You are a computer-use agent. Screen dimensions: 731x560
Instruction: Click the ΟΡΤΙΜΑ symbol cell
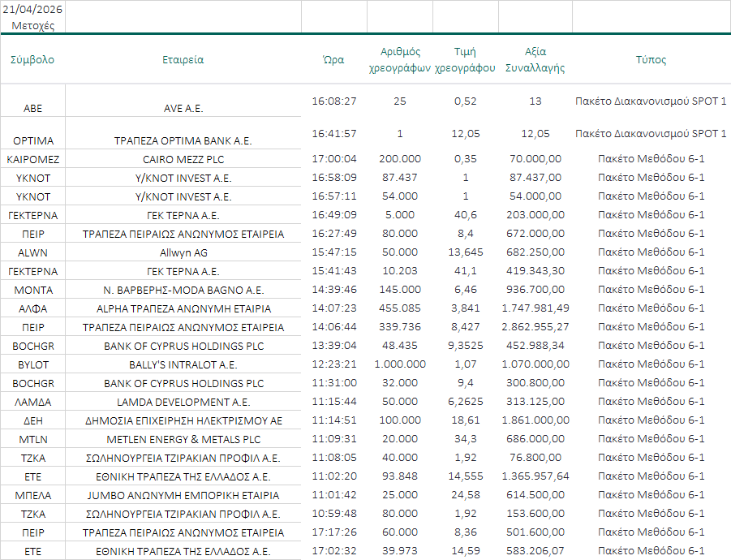click(x=32, y=140)
